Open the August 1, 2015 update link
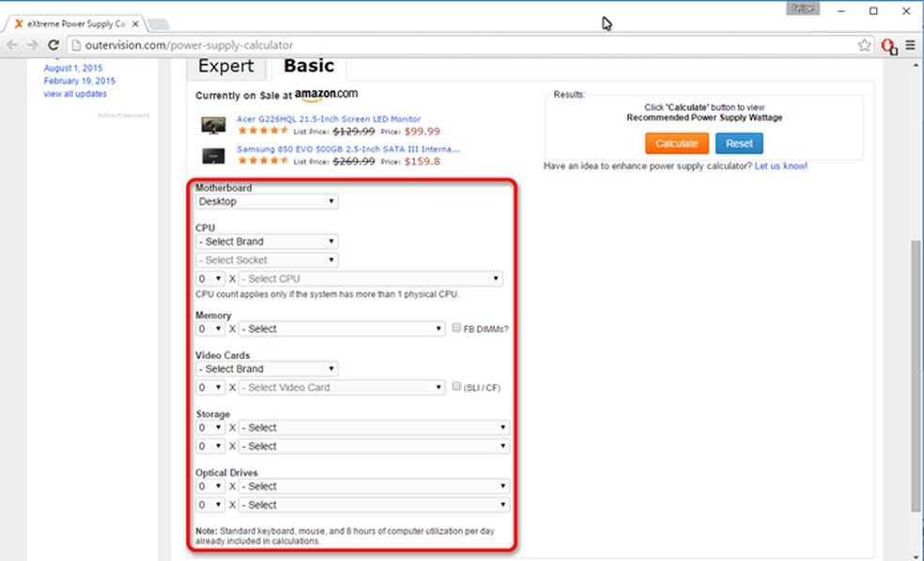The image size is (924, 561). (x=73, y=68)
